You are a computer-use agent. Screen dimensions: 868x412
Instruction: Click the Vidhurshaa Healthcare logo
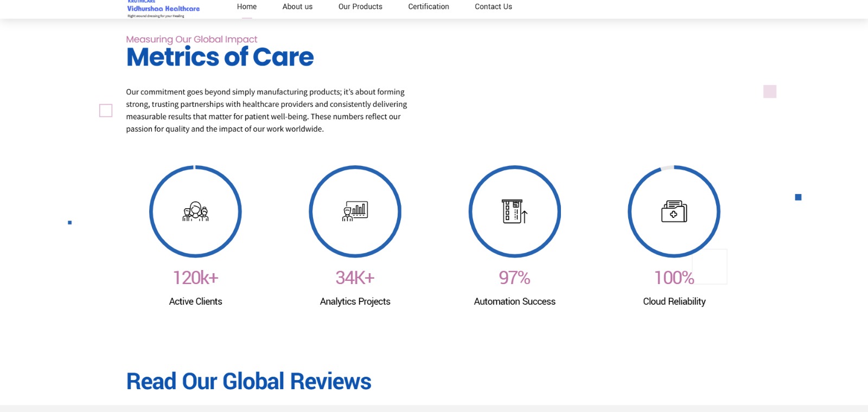click(x=163, y=9)
